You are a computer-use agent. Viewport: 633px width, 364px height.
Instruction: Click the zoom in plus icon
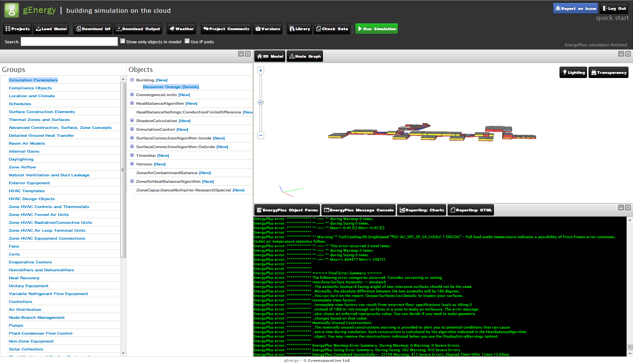[x=260, y=70]
